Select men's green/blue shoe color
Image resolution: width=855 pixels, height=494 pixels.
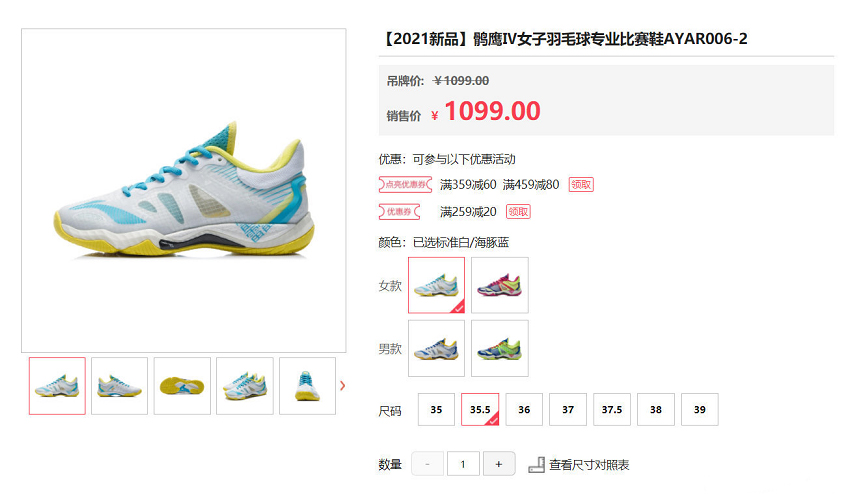tap(499, 348)
